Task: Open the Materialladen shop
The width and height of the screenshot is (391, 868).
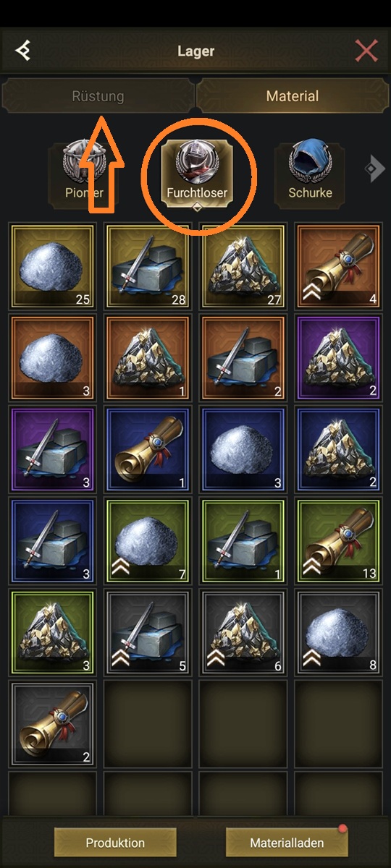Action: point(287,843)
